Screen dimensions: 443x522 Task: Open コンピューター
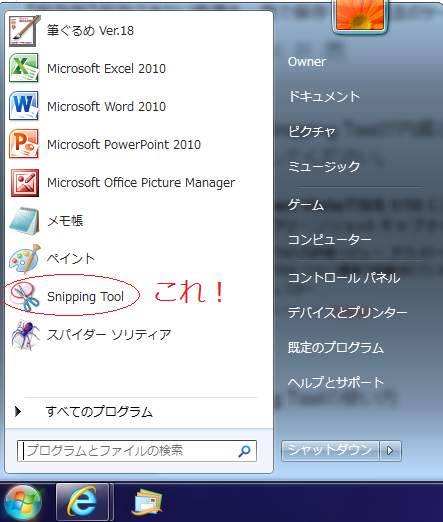[x=330, y=240]
